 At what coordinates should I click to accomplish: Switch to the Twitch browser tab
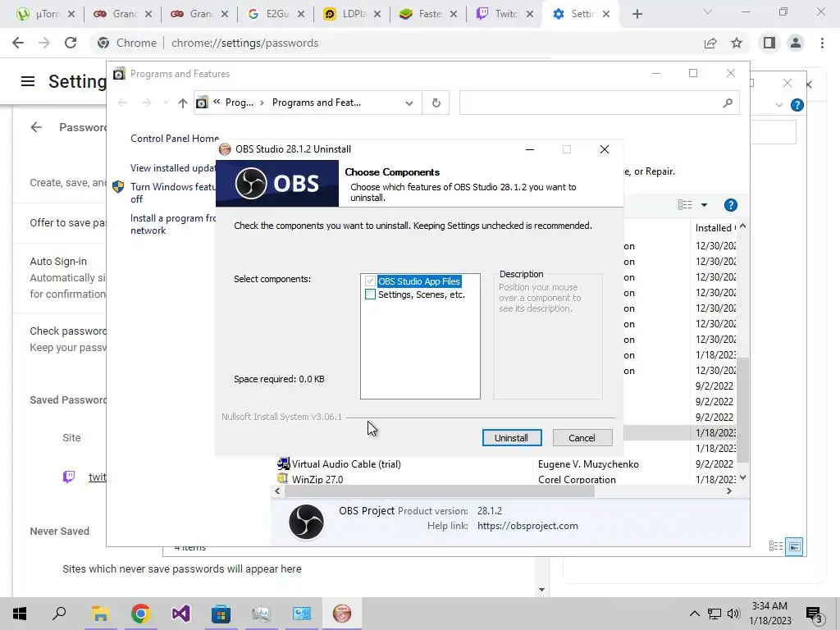pos(505,14)
